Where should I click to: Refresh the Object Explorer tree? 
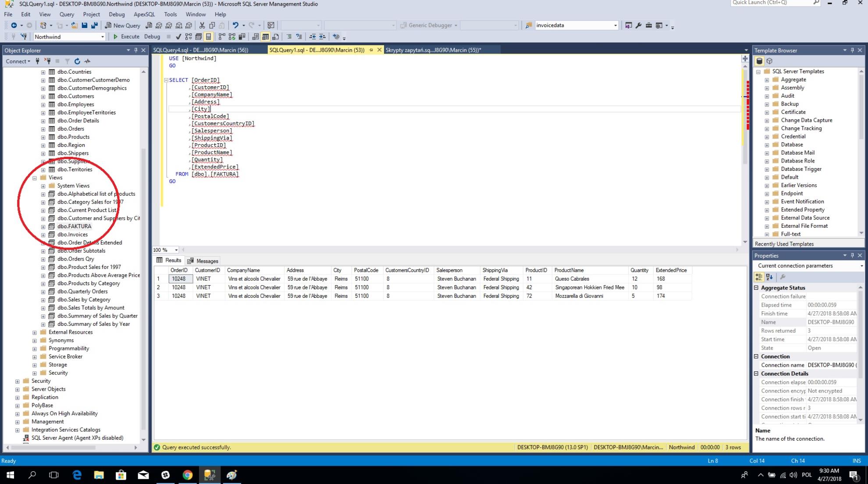[x=77, y=61]
